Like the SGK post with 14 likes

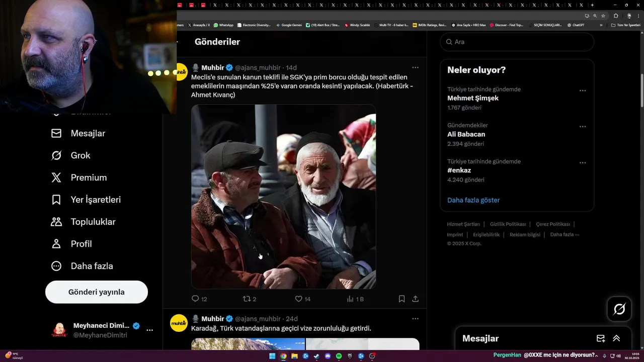[298, 299]
